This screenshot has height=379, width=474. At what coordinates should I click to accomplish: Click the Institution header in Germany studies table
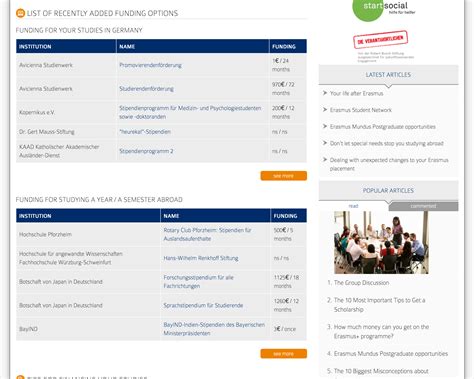[x=66, y=46]
